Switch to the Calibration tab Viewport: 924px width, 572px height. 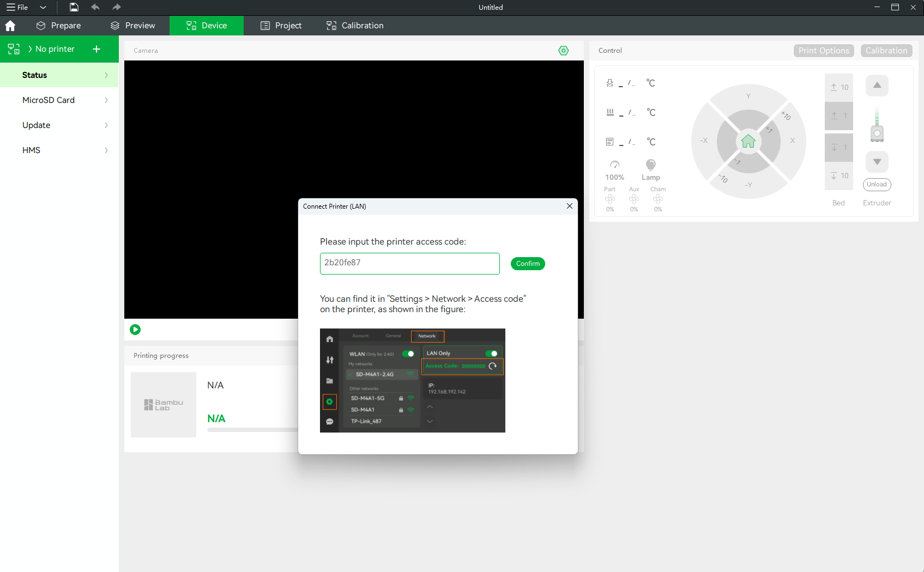355,26
